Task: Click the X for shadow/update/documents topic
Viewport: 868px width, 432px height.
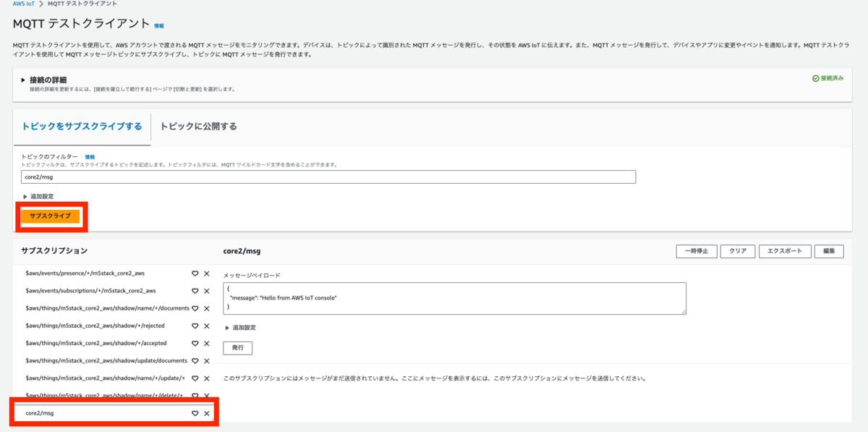Action: click(207, 360)
